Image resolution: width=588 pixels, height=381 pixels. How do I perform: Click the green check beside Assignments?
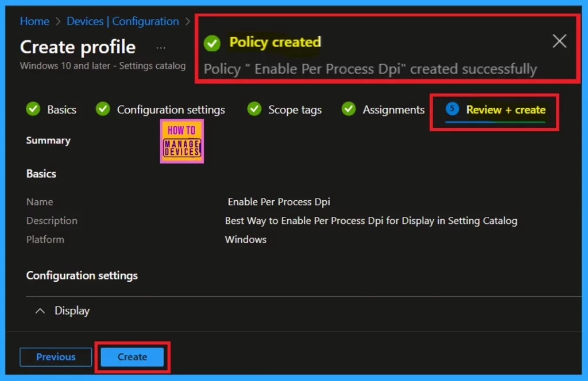point(349,109)
